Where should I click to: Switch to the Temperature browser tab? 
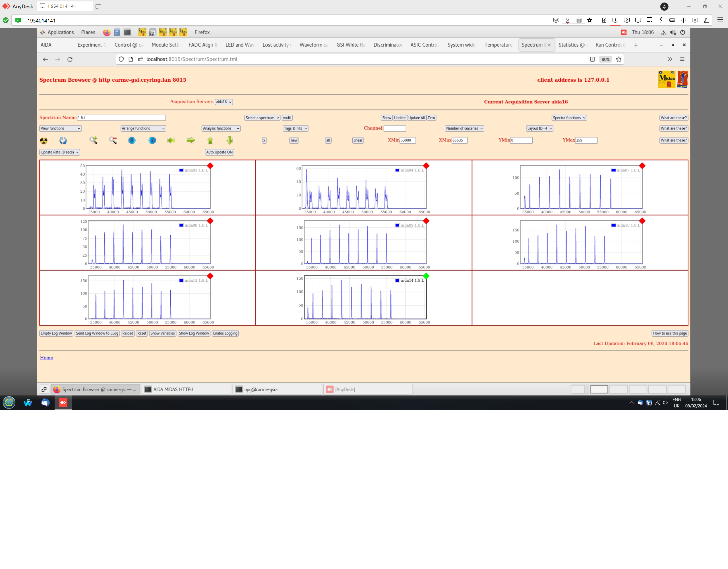(498, 45)
